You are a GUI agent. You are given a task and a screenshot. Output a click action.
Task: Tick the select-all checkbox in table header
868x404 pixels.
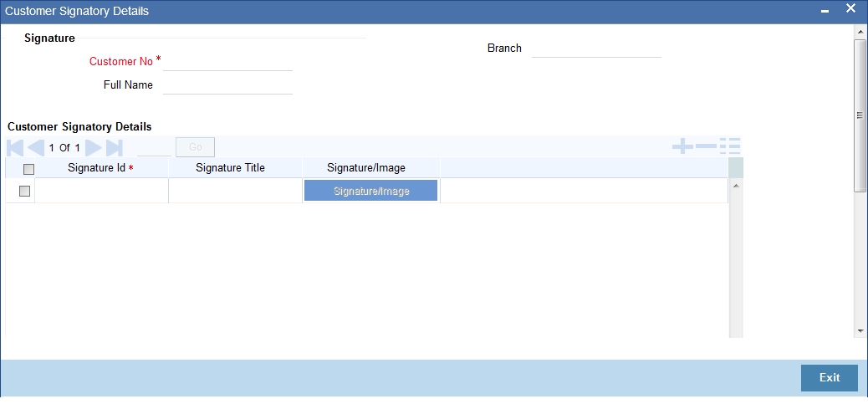click(28, 169)
